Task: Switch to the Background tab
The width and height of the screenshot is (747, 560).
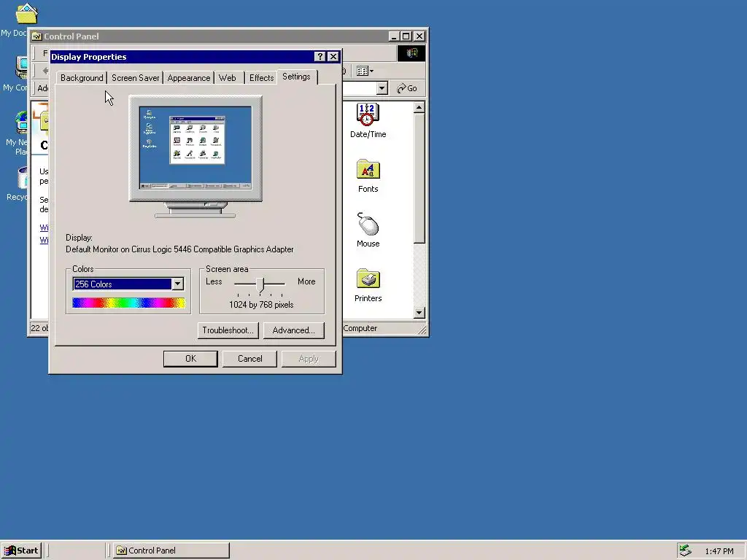Action: (x=82, y=77)
